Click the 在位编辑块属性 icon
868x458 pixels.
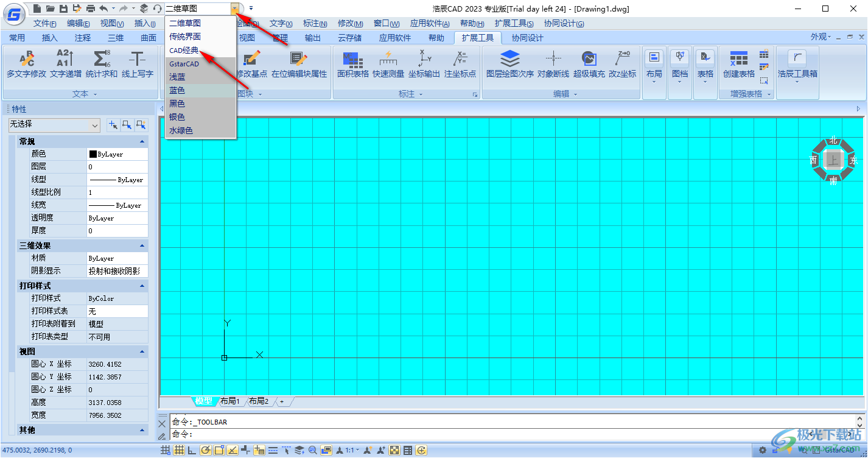(x=299, y=58)
